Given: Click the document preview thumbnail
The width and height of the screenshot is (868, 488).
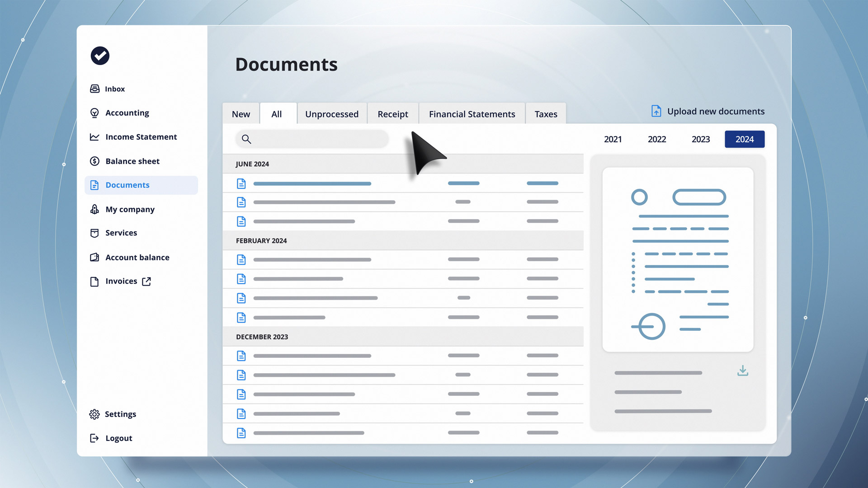Looking at the screenshot, I should [678, 260].
